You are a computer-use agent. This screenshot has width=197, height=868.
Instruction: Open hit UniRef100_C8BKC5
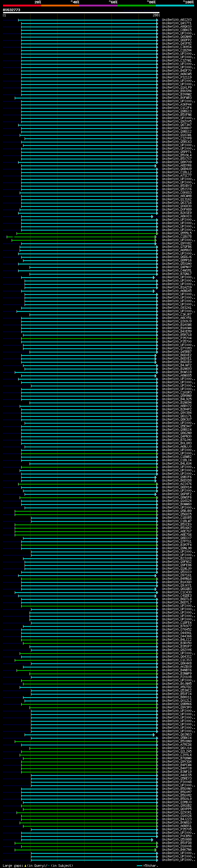177,30
